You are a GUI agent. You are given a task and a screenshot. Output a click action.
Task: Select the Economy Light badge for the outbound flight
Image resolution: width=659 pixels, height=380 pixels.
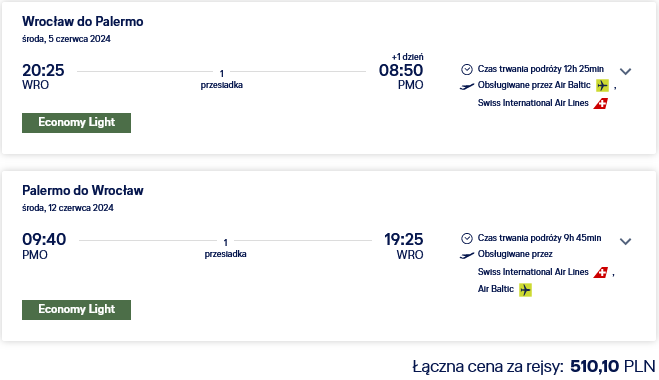tap(76, 123)
